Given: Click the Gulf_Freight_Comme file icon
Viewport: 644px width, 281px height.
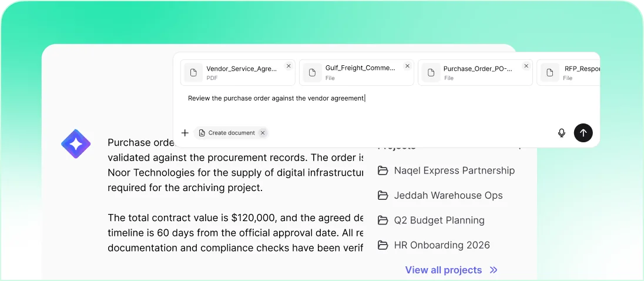Looking at the screenshot, I should [312, 73].
